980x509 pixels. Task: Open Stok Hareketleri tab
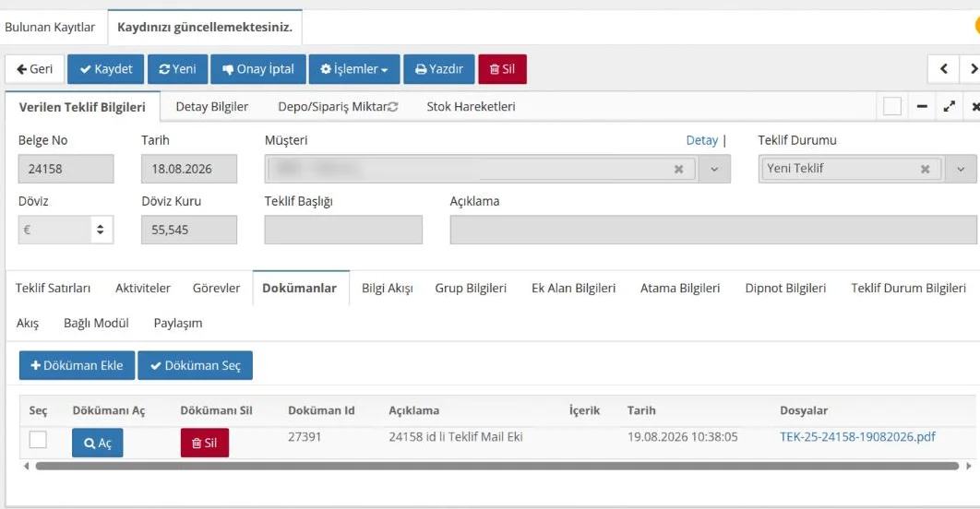point(471,107)
